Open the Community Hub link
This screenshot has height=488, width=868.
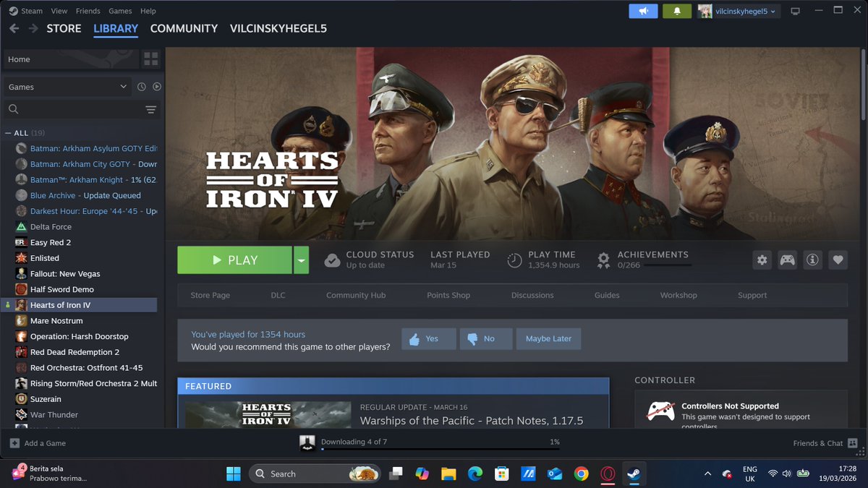coord(356,295)
